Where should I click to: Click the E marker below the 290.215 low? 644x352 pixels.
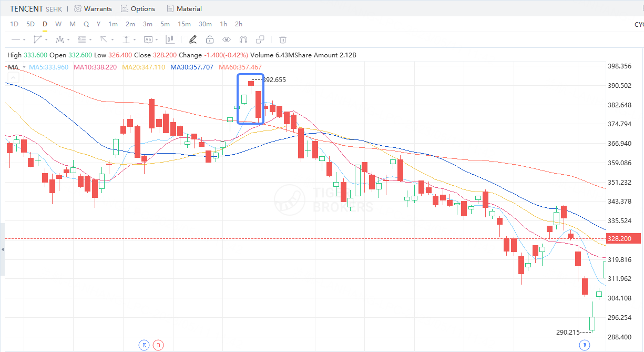point(585,345)
